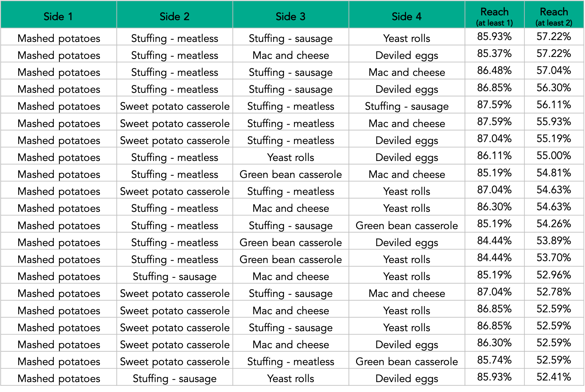The height and width of the screenshot is (392, 585).
Task: Click the 52.78% reach cell
Action: (x=554, y=292)
